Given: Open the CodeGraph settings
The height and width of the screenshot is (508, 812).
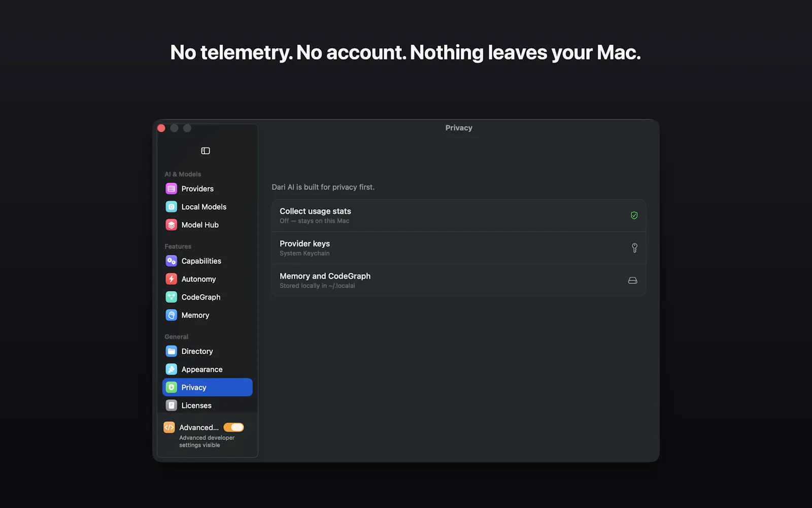Looking at the screenshot, I should pyautogui.click(x=201, y=297).
